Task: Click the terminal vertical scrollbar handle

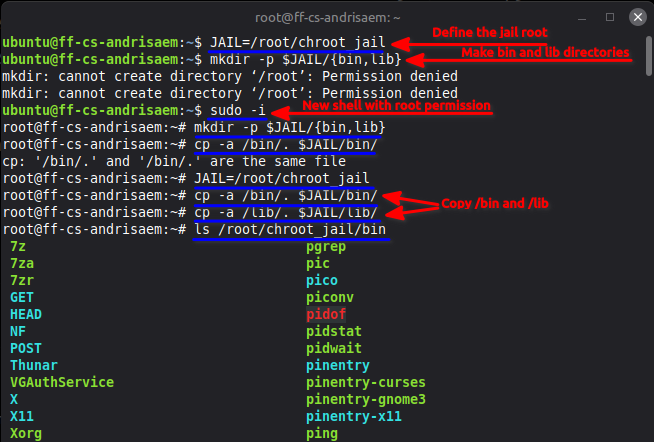Action: pos(649,56)
